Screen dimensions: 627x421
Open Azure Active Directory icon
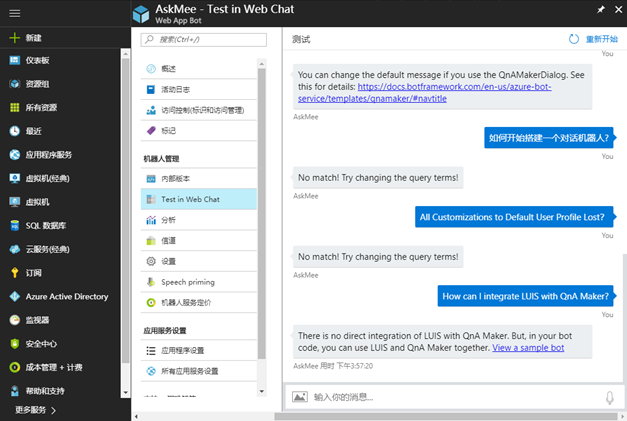[14, 296]
